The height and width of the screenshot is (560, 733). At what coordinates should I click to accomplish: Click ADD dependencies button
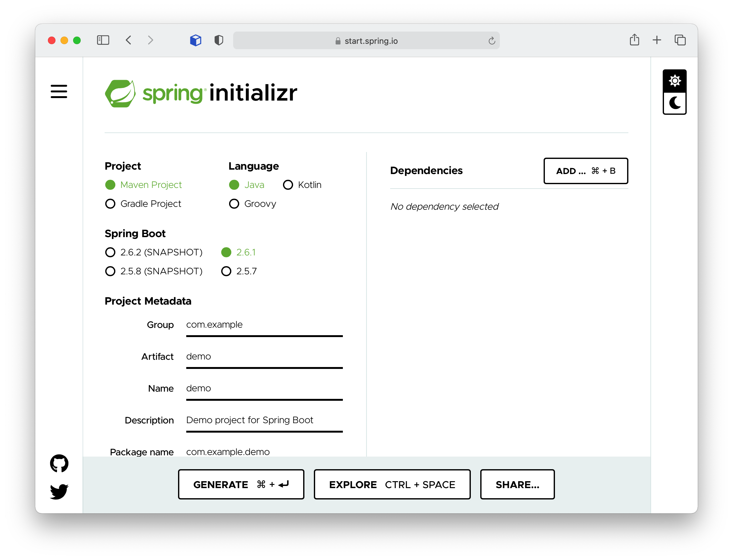[x=586, y=171]
